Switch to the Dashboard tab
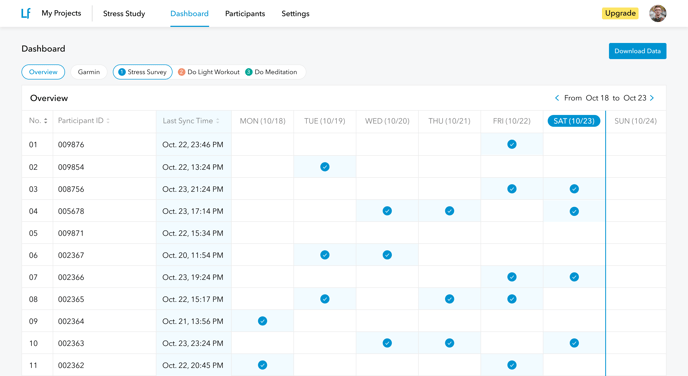The height and width of the screenshot is (376, 688). click(x=189, y=14)
